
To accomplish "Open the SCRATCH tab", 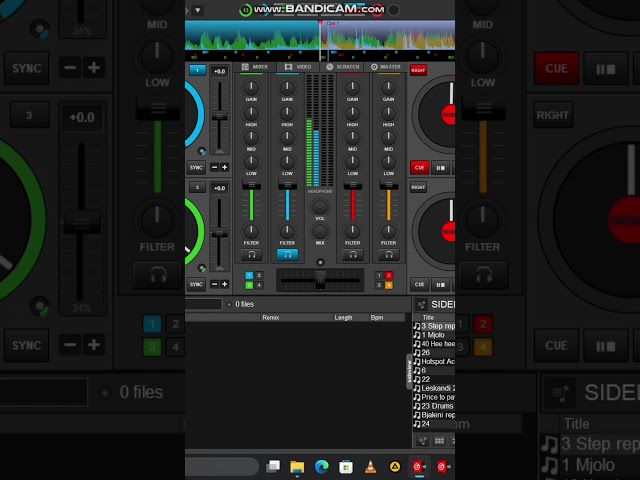I will coord(343,67).
